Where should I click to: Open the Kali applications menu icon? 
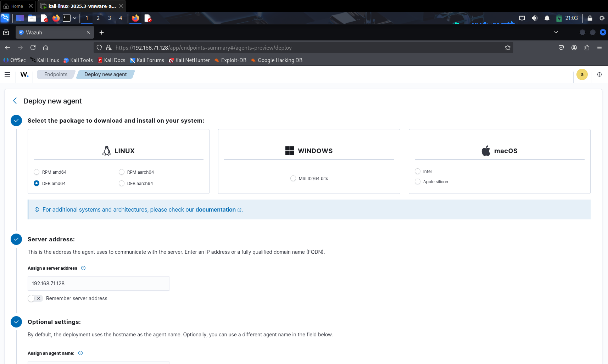tap(5, 18)
